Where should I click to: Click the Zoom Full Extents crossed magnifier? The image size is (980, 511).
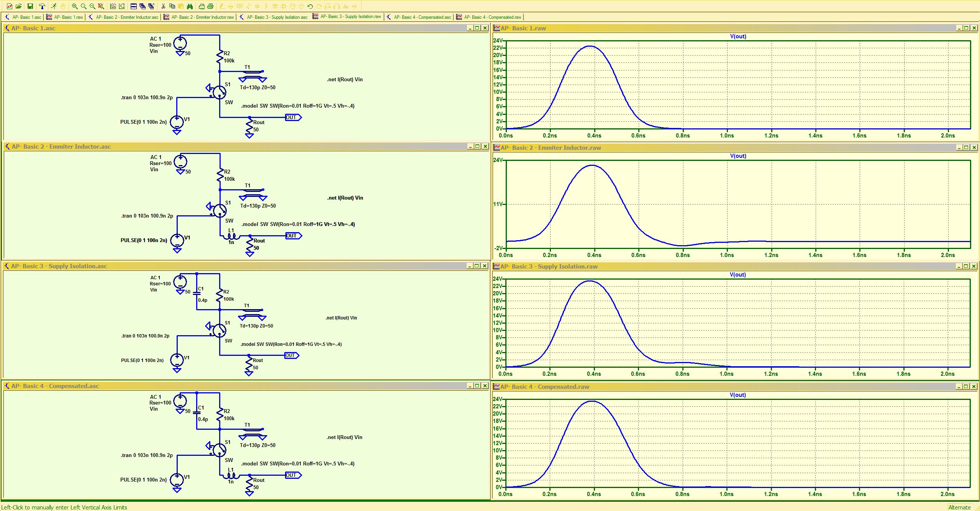click(x=101, y=6)
